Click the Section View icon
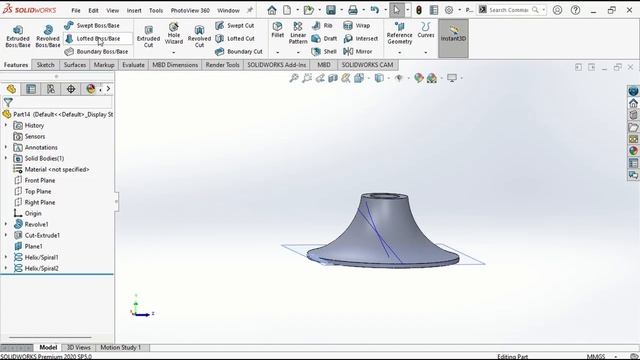 pyautogui.click(x=333, y=78)
